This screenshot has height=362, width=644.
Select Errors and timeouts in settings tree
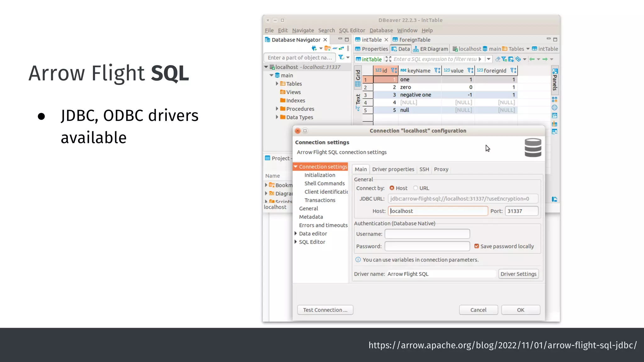[x=323, y=225]
